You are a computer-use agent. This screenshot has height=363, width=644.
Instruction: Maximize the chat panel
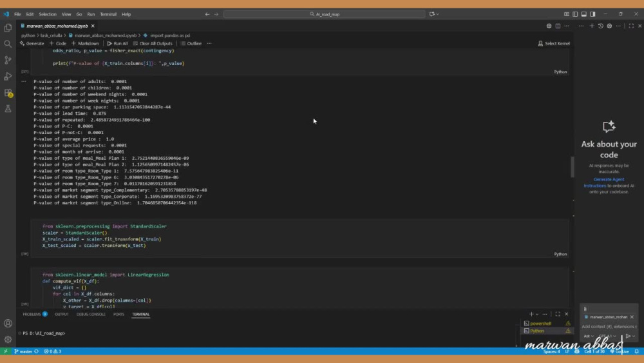[631, 26]
